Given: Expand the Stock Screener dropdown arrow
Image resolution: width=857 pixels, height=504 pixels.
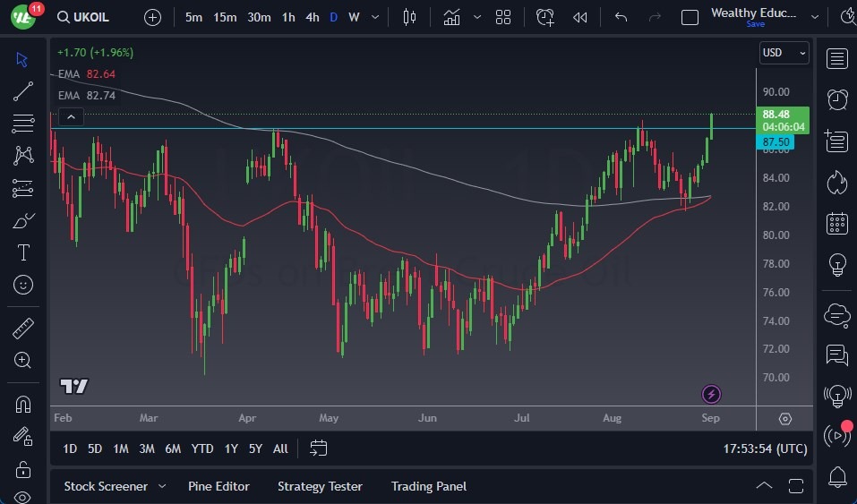Looking at the screenshot, I should (x=162, y=486).
